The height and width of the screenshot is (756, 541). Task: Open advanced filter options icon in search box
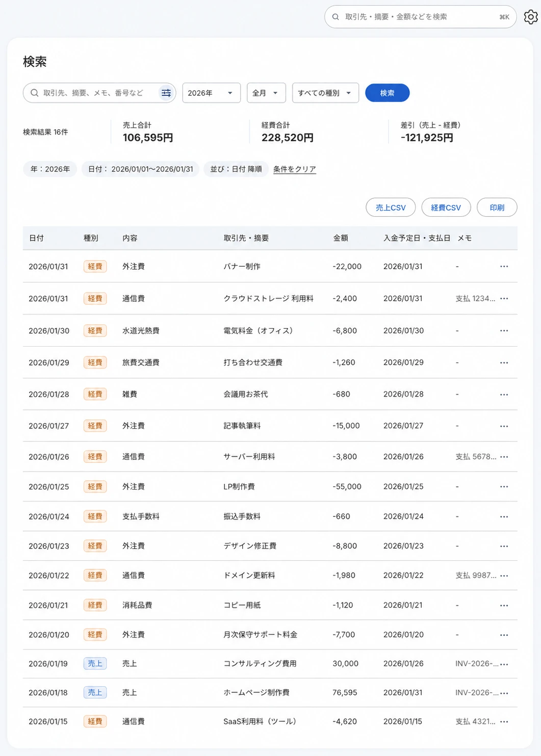pos(166,93)
